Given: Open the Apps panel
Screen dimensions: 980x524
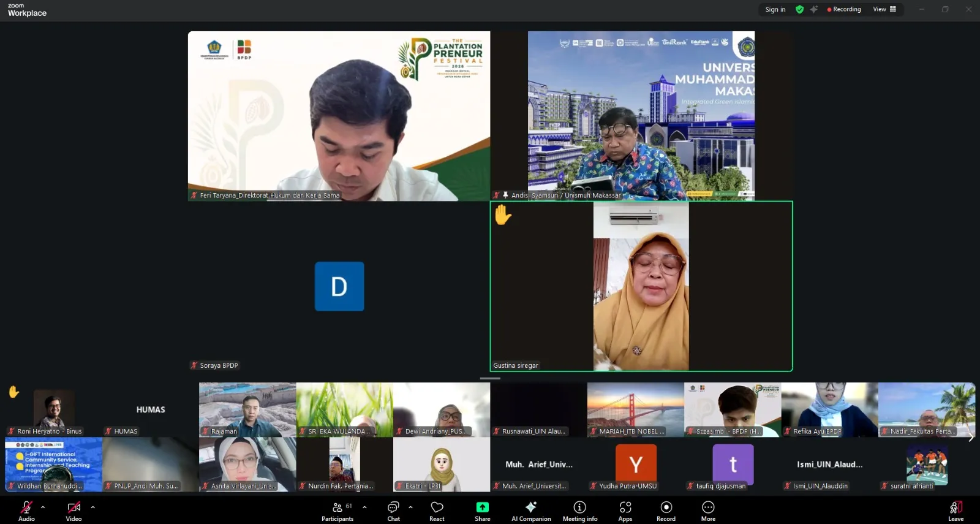Looking at the screenshot, I should pyautogui.click(x=625, y=511).
